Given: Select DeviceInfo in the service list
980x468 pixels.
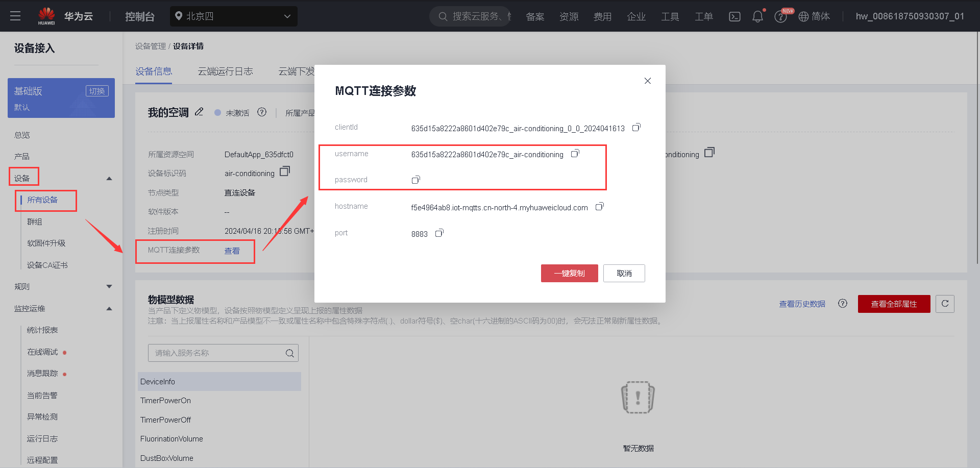Looking at the screenshot, I should coord(219,381).
